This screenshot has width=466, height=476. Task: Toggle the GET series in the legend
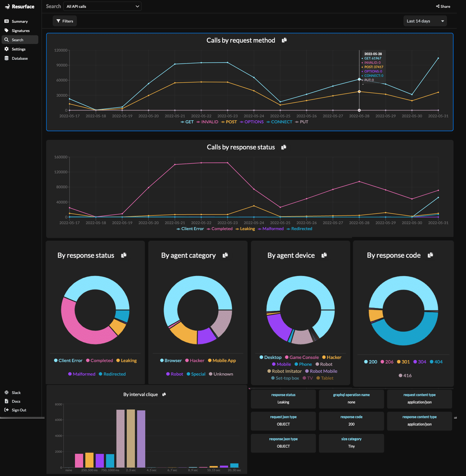pos(187,122)
